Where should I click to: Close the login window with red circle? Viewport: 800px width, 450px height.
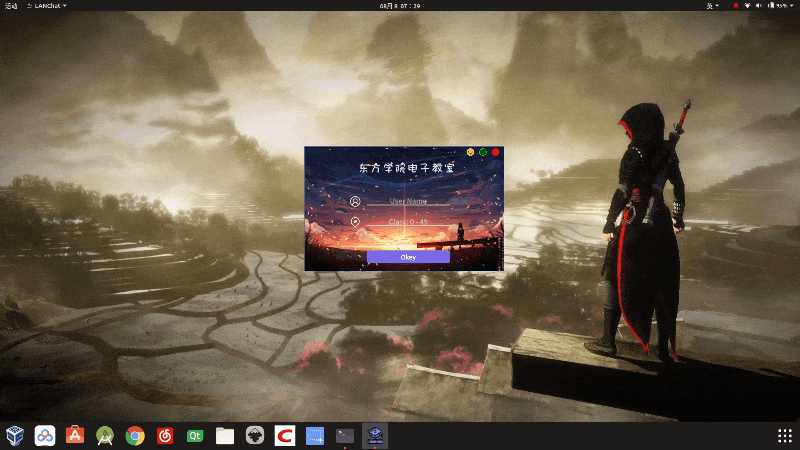(495, 152)
